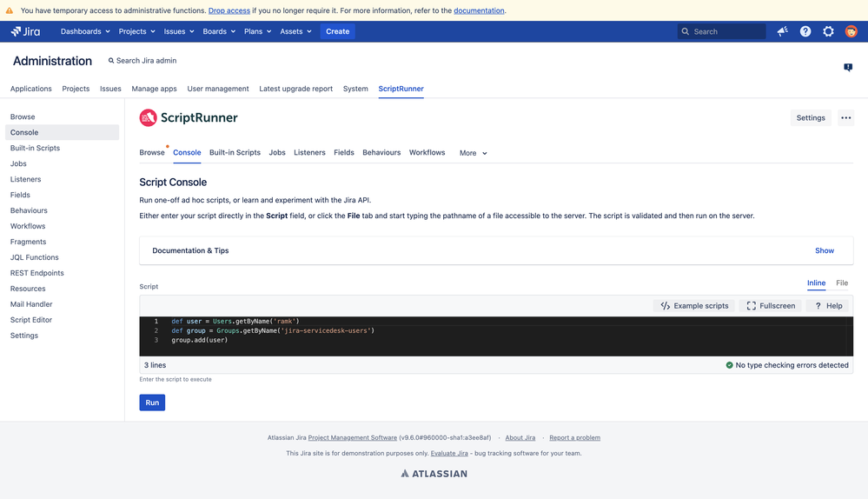The image size is (868, 499).
Task: Expand the More tabs dropdown
Action: point(473,153)
